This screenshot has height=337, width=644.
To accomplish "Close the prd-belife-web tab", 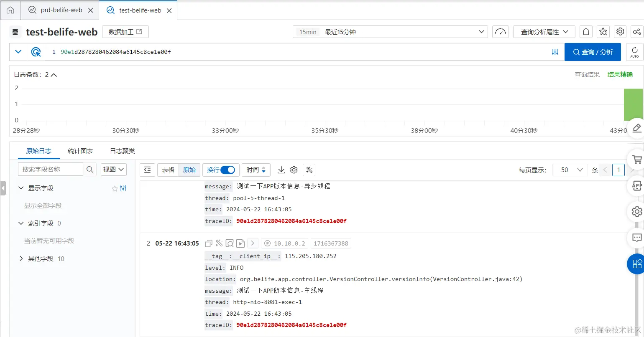I will (90, 10).
